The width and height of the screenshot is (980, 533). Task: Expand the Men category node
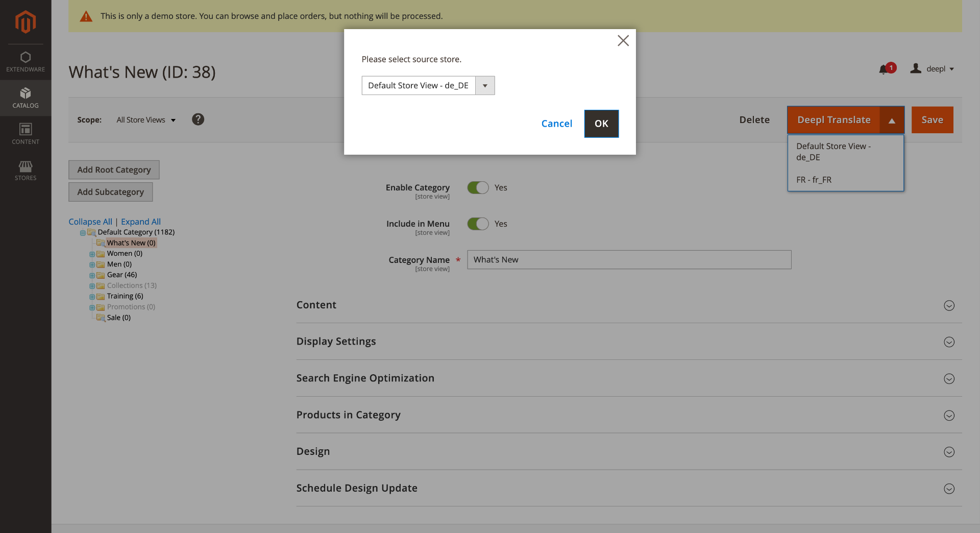[92, 265]
